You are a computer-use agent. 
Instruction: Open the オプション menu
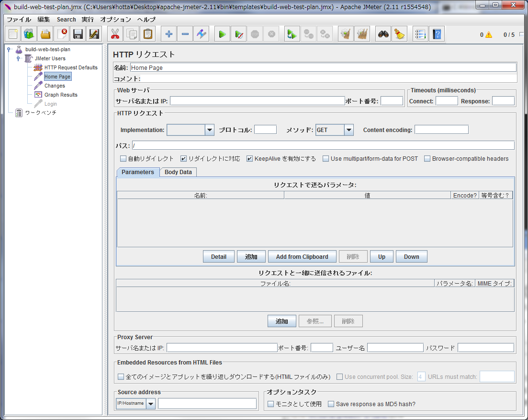115,20
